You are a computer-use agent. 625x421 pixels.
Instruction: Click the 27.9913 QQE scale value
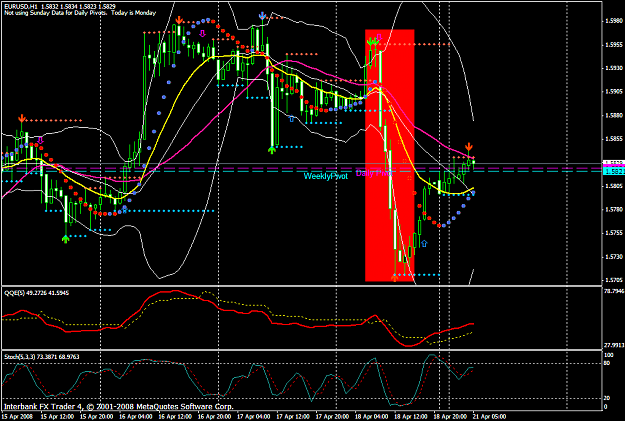click(614, 345)
